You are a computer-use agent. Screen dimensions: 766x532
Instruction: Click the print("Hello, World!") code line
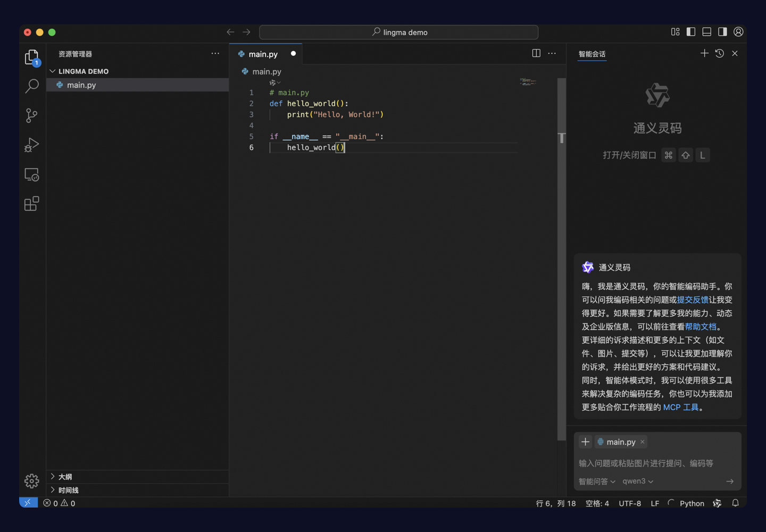tap(335, 114)
